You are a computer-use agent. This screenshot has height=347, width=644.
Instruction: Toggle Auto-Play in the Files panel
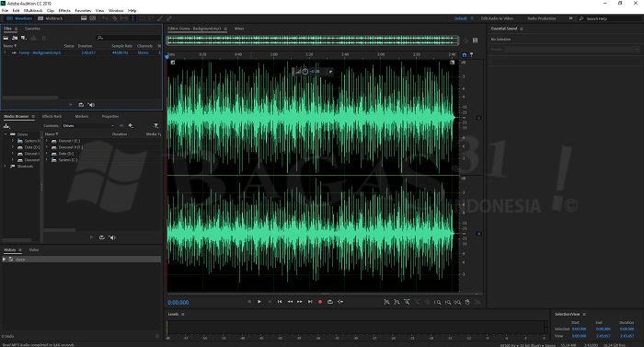pyautogui.click(x=91, y=105)
